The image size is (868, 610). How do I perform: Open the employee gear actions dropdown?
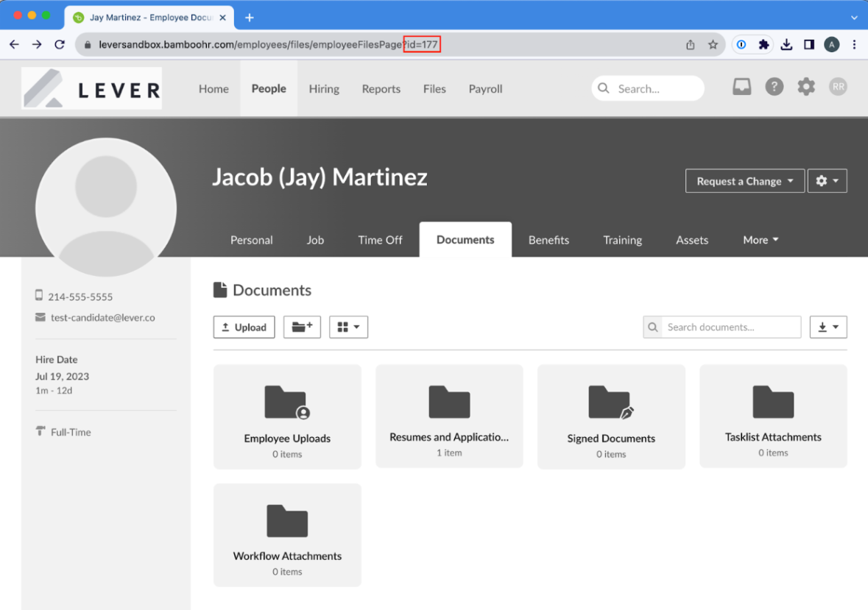pos(827,181)
